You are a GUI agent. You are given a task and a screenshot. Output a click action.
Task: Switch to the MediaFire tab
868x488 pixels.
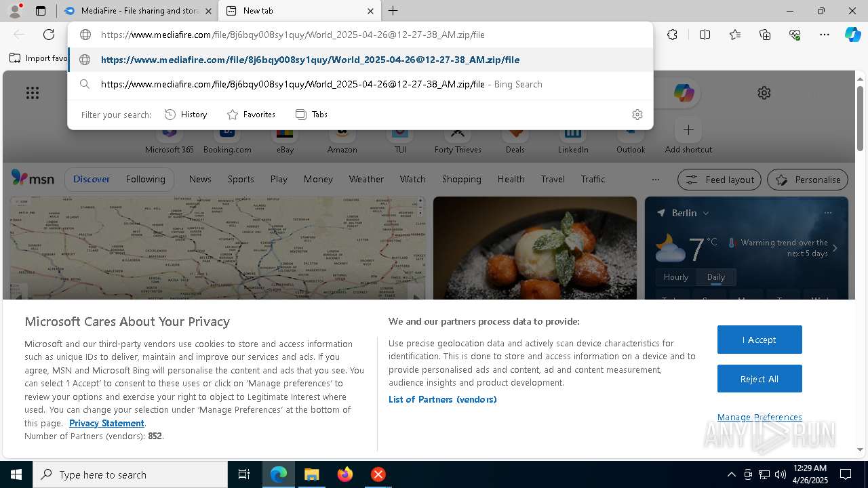(x=138, y=11)
